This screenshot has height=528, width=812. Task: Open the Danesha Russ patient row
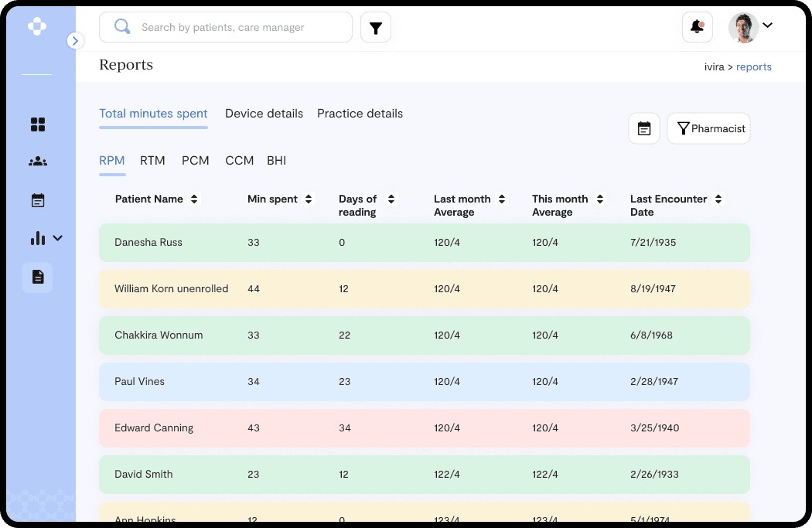point(424,242)
